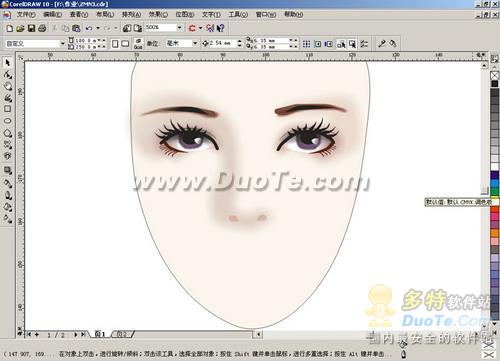Click the Export icon
500x361 pixels.
[138, 28]
